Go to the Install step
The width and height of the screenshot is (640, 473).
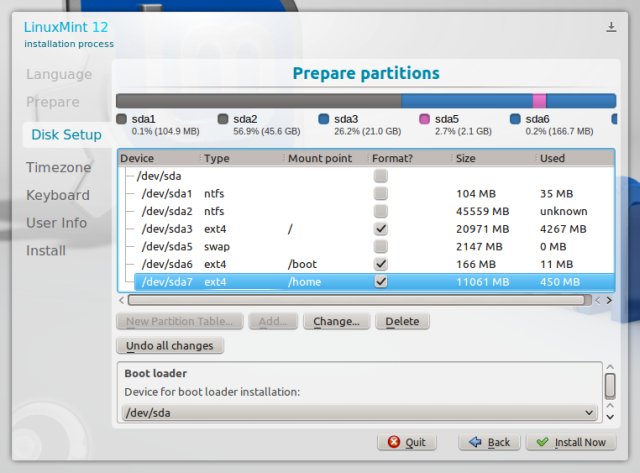[x=46, y=251]
